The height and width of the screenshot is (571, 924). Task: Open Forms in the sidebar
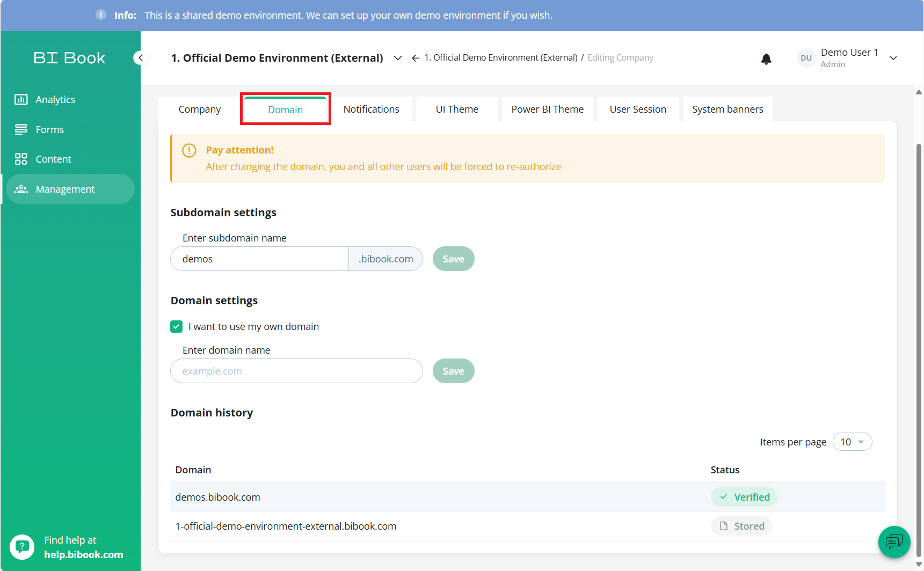70,129
